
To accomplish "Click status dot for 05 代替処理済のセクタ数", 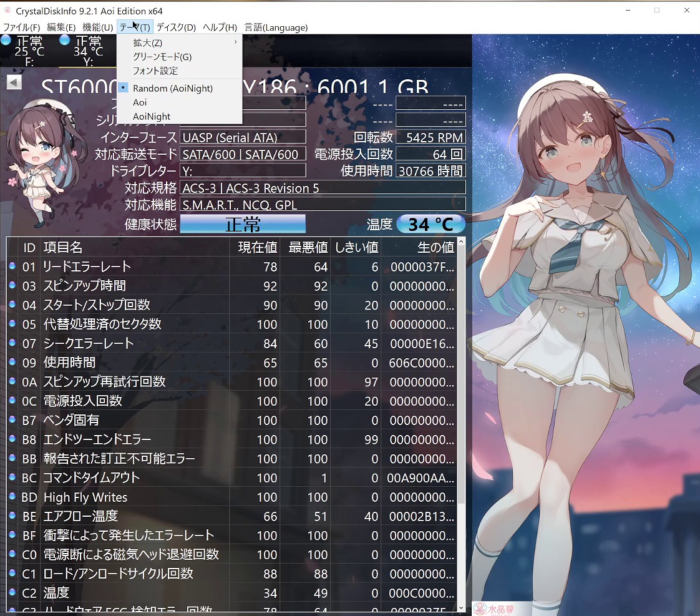I will 12,323.
